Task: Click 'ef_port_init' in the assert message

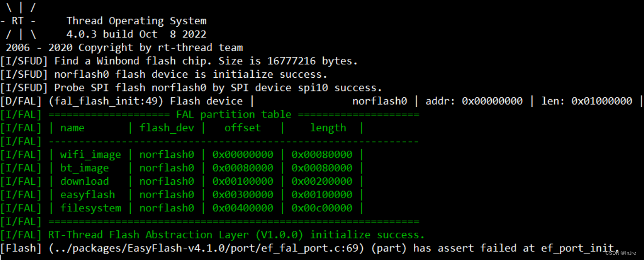Action: tap(577, 248)
